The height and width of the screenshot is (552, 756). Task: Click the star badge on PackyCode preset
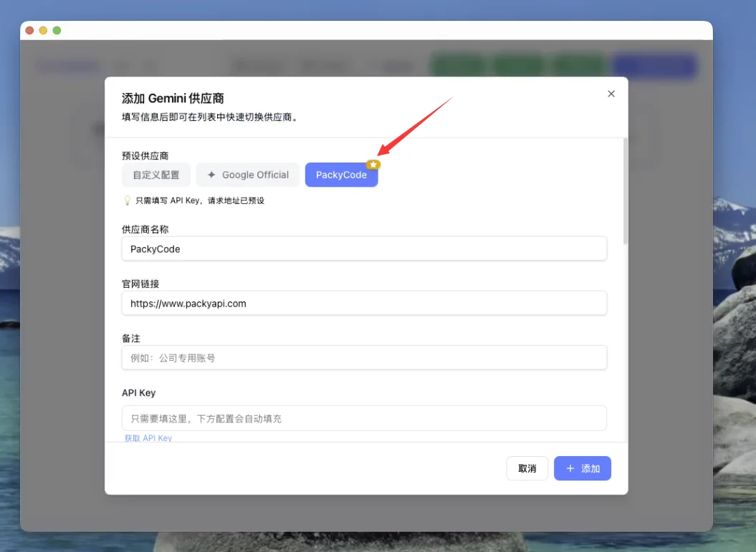coord(373,165)
